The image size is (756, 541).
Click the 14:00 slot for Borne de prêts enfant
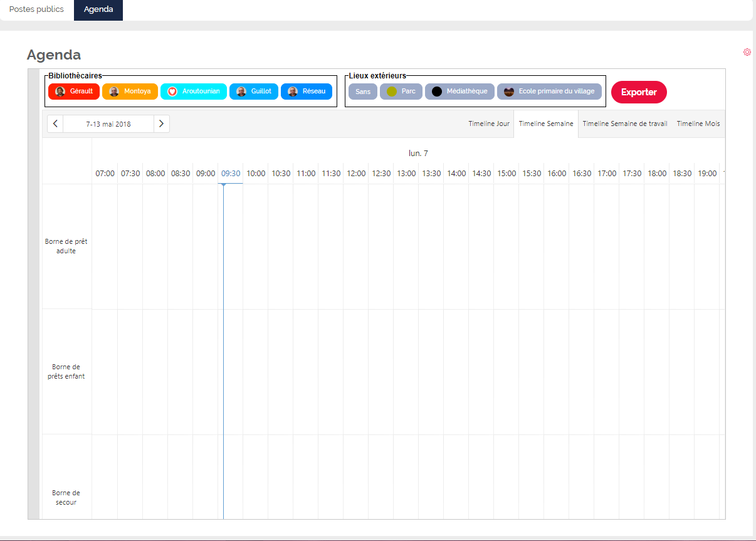coord(456,372)
